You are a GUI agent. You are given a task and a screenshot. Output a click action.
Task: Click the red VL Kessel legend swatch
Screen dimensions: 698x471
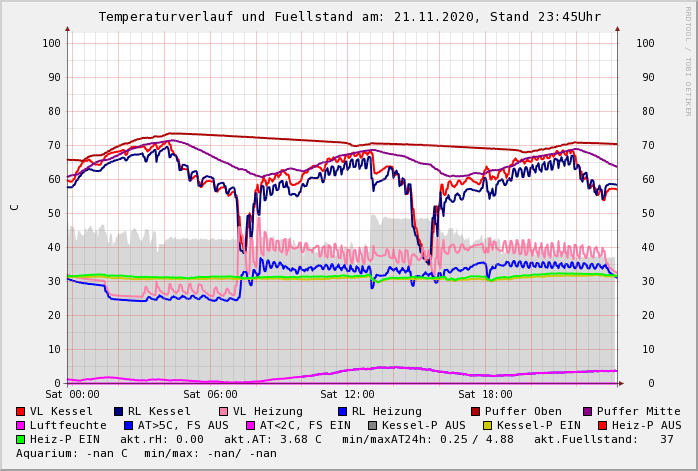pos(21,411)
